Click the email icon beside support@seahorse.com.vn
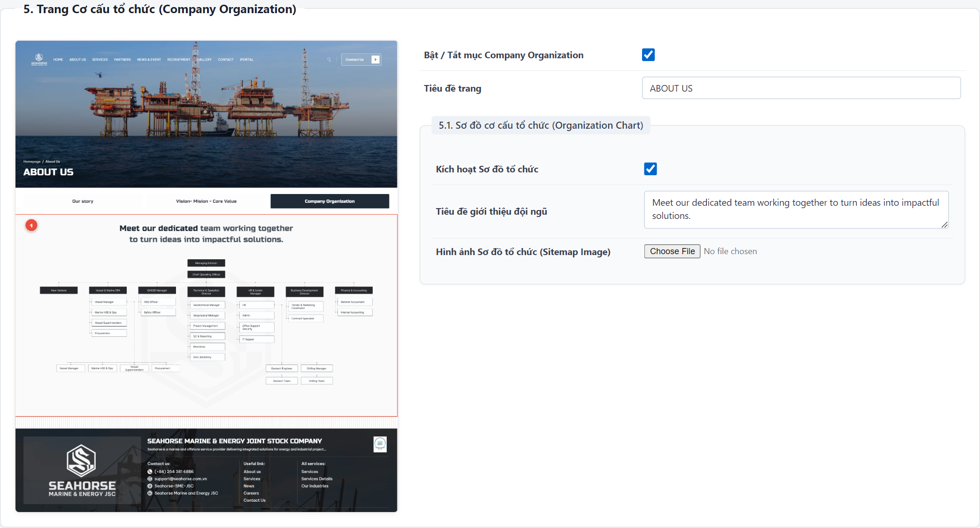The height and width of the screenshot is (528, 980). [x=150, y=479]
